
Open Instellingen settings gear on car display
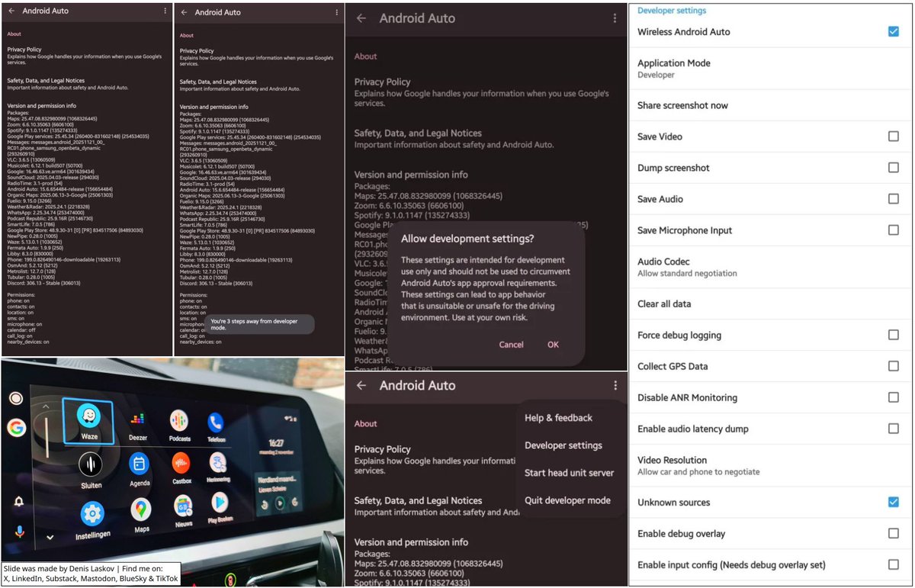click(x=92, y=513)
